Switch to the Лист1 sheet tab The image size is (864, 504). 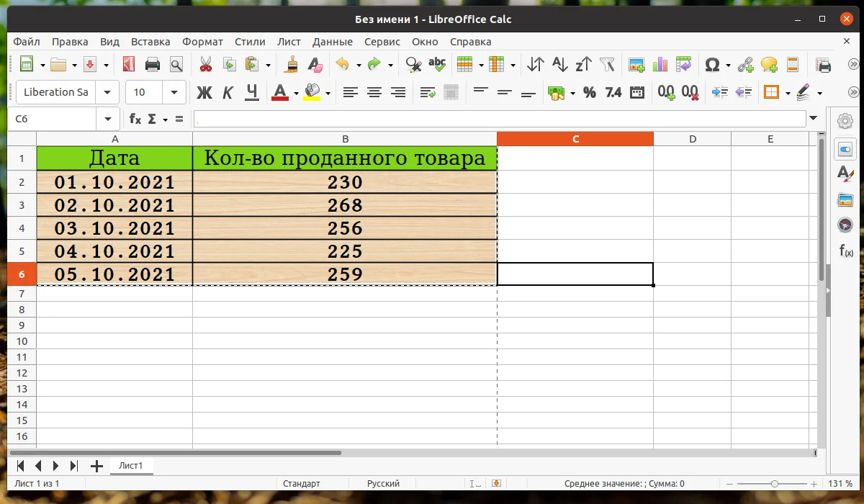(x=131, y=465)
